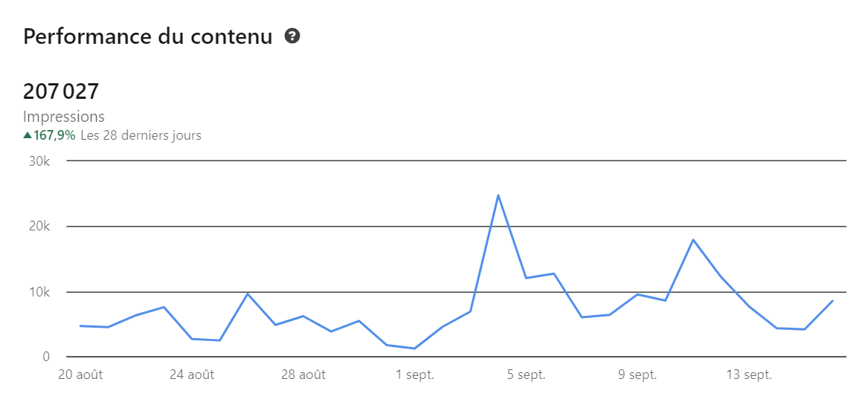The width and height of the screenshot is (868, 402).
Task: Click the 167,9% growth percentage
Action: (x=54, y=135)
